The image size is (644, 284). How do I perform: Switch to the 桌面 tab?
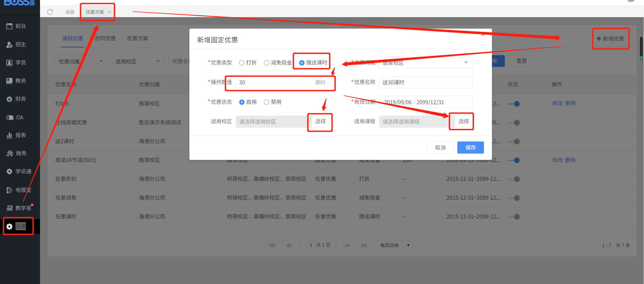[70, 12]
